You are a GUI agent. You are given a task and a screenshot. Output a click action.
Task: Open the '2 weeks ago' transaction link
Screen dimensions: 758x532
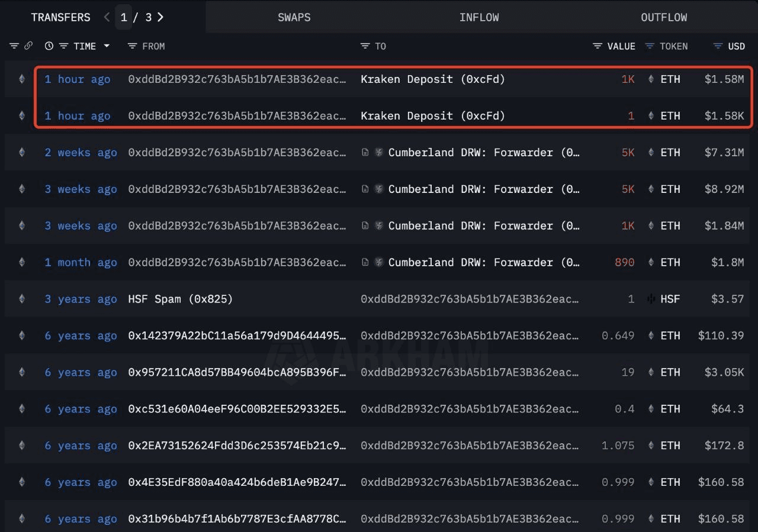(81, 152)
